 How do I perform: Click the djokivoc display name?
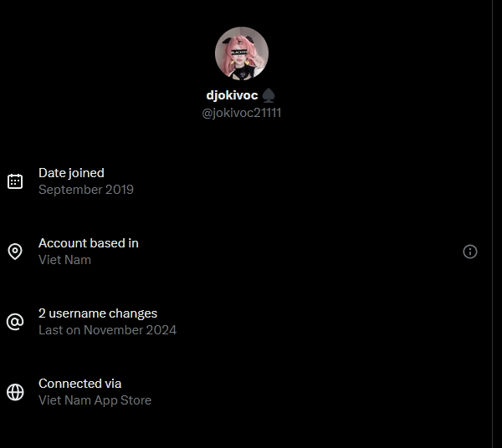click(x=232, y=95)
